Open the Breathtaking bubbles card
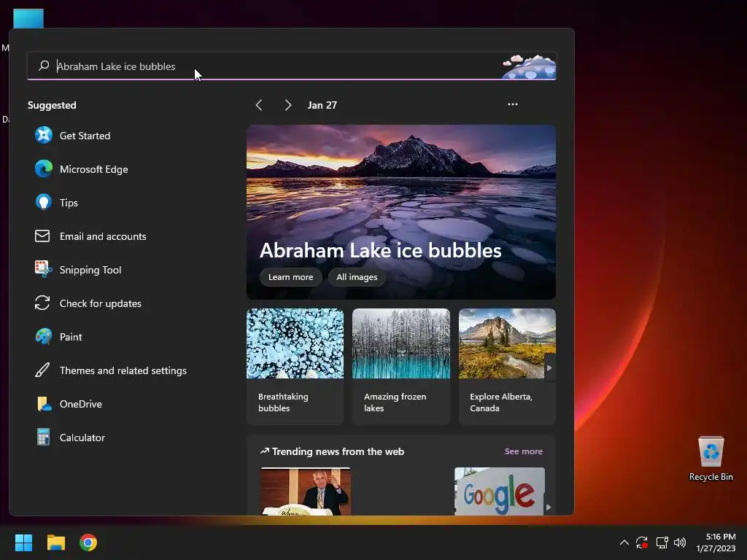747x560 pixels. pos(295,366)
